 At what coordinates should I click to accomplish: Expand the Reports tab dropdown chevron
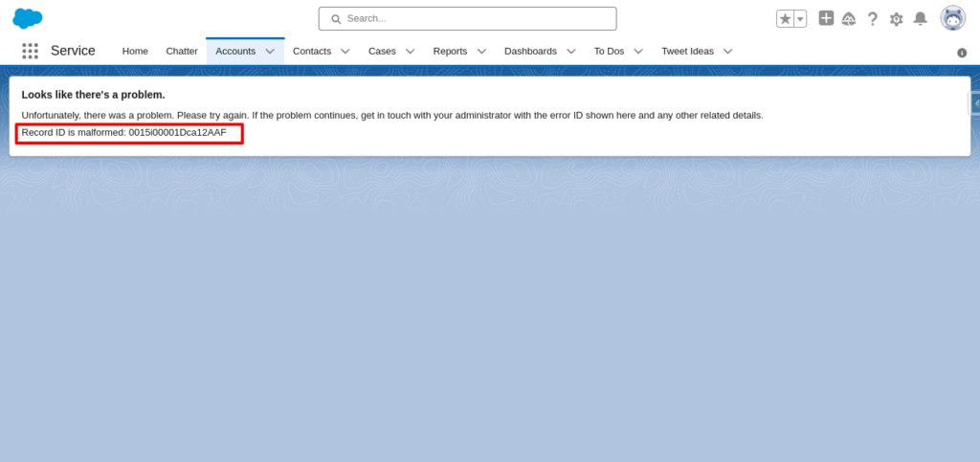pyautogui.click(x=481, y=52)
